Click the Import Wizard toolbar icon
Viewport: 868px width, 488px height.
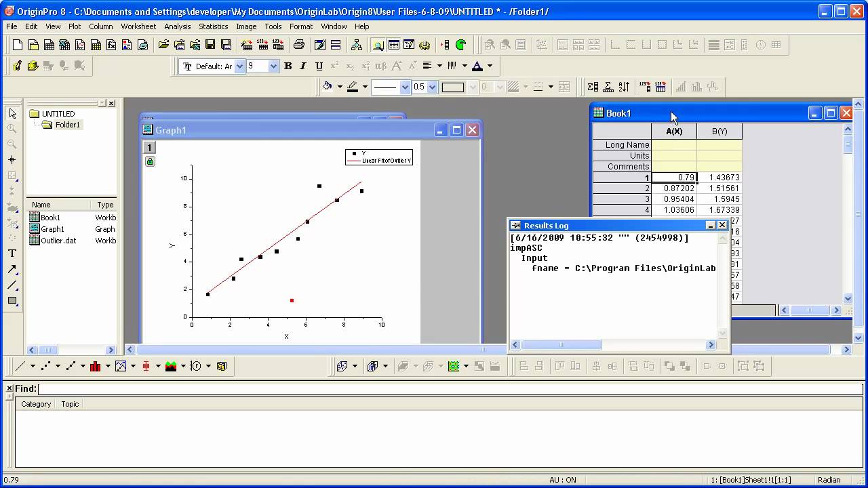[x=247, y=45]
